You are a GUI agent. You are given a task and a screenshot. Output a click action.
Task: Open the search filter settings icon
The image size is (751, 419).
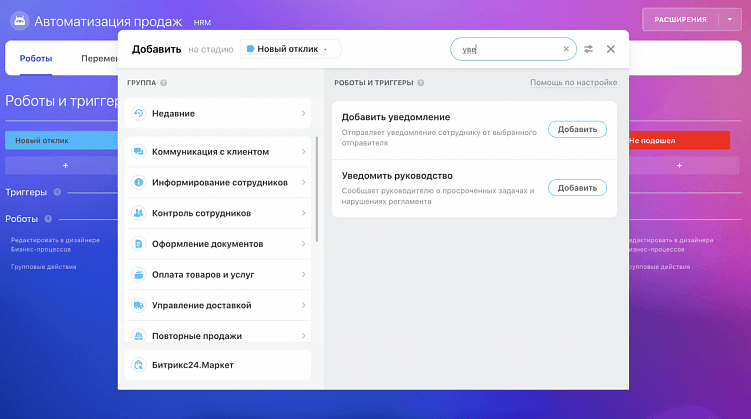[589, 48]
